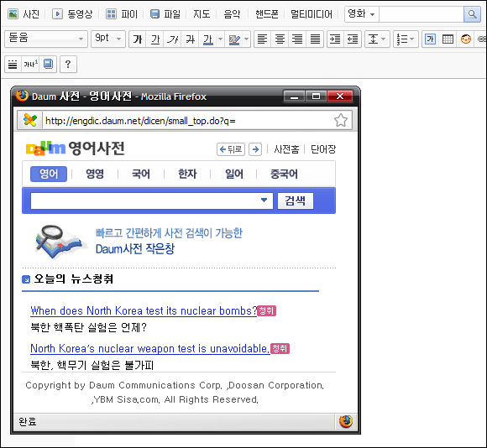Open the line spacing dropdown
The width and height of the screenshot is (487, 448).
pos(377,39)
